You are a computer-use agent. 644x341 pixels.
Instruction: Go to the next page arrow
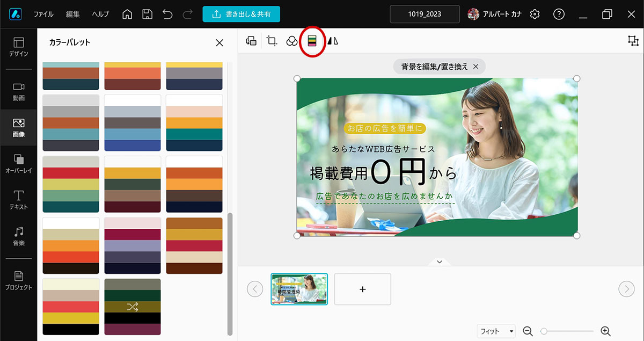[x=626, y=289]
